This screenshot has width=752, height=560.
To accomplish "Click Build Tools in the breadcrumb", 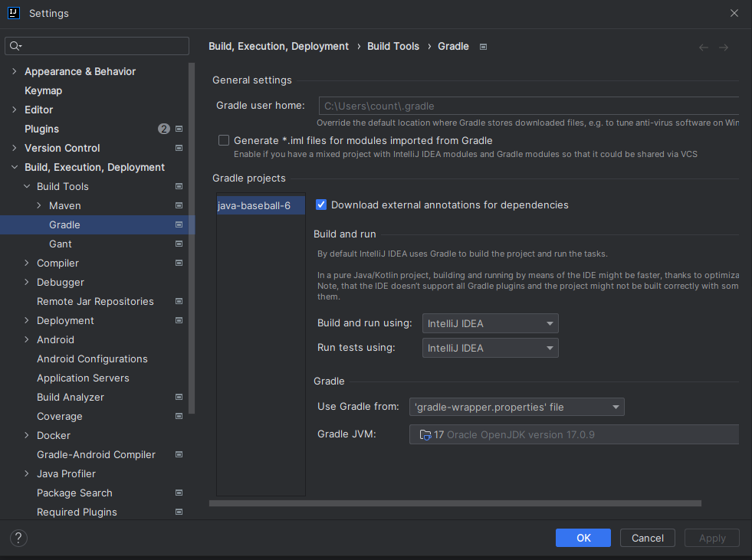I will coord(393,47).
